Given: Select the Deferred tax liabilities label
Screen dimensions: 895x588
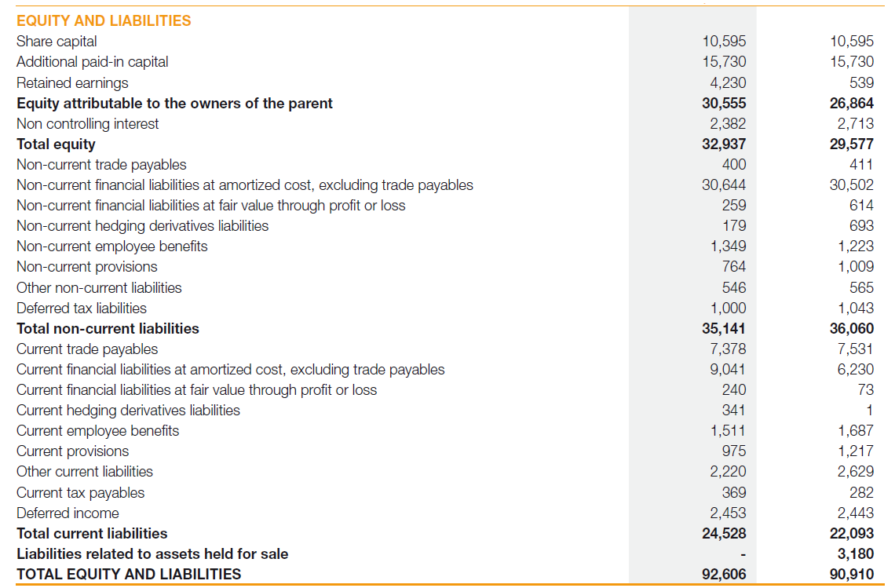Looking at the screenshot, I should coord(82,309).
